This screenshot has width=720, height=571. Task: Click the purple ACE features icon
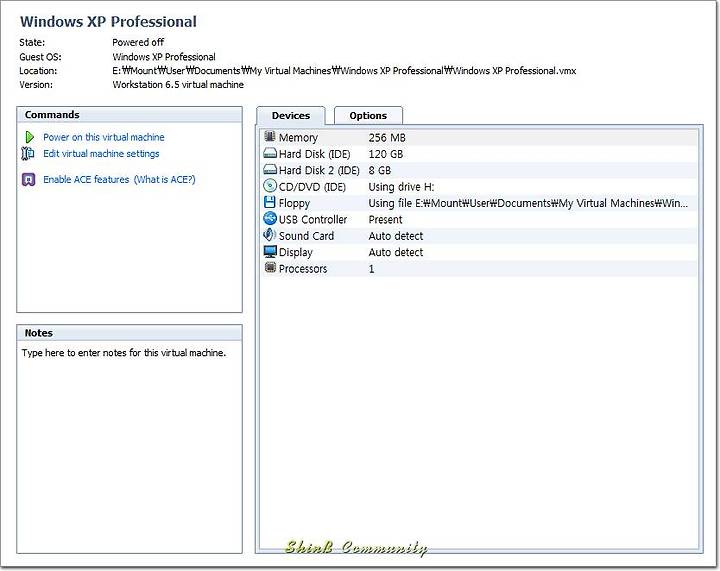(x=28, y=179)
